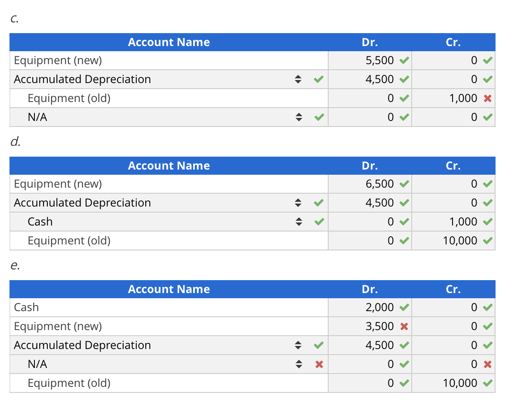Click the Account Name header in table d
Viewport: 505px width, 420px height.
point(169,166)
